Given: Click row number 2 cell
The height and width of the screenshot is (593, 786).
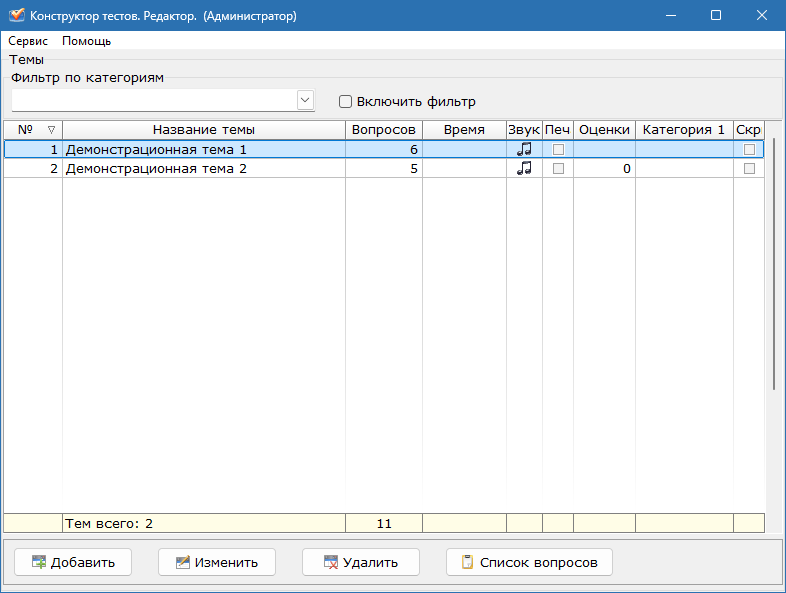Looking at the screenshot, I should pos(33,168).
